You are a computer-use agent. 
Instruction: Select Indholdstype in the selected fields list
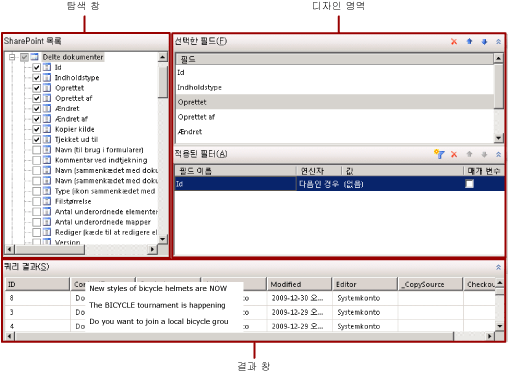click(x=334, y=88)
